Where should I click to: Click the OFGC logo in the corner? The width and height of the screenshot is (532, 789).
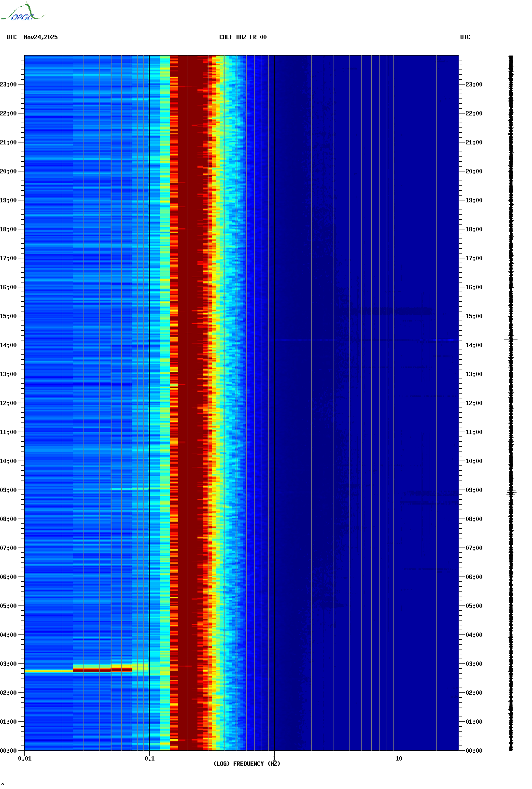pyautogui.click(x=22, y=13)
